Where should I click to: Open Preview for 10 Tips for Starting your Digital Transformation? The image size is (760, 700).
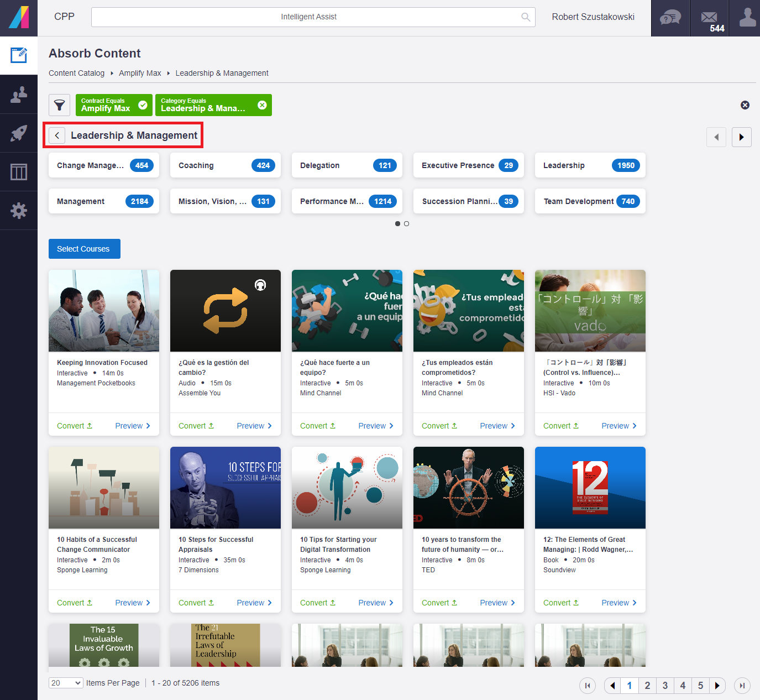pyautogui.click(x=376, y=603)
